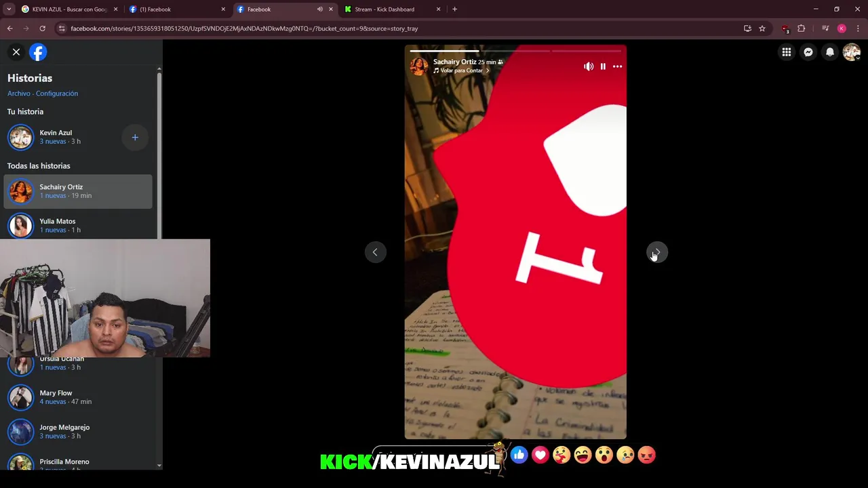The image size is (868, 488).
Task: Open the Chrome three-dot menu
Action: click(x=858, y=28)
